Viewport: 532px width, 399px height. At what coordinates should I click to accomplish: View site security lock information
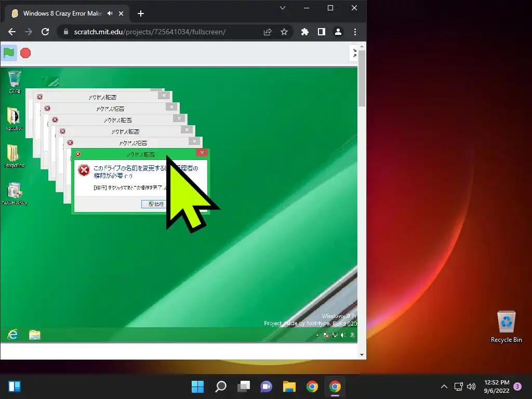point(66,32)
